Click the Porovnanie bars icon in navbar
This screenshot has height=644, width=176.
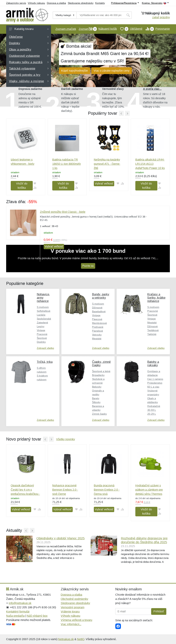click(147, 29)
